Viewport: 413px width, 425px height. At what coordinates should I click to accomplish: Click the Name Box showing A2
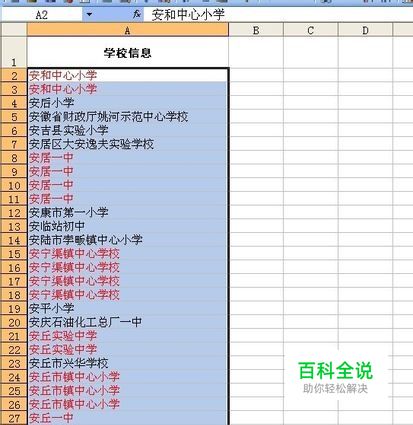[42, 14]
